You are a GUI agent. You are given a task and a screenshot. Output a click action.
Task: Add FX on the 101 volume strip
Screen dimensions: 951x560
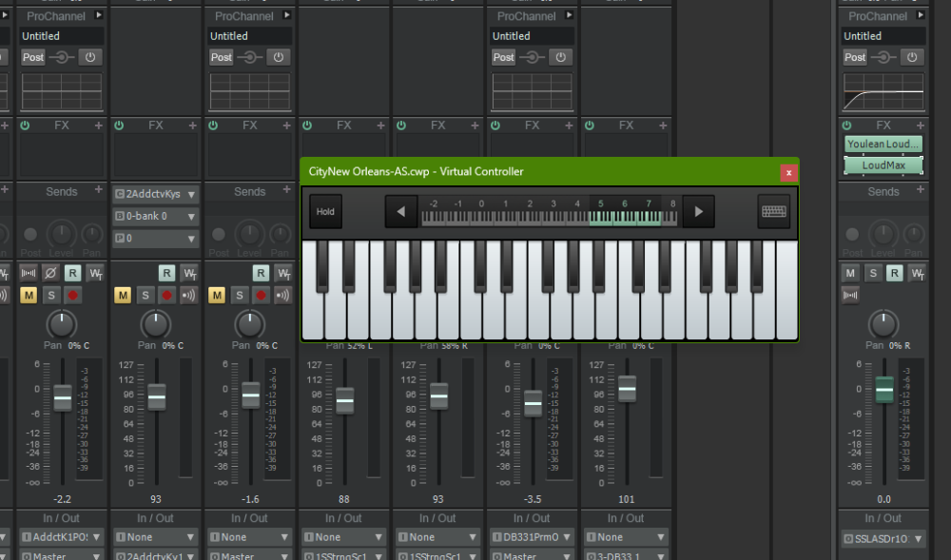(662, 126)
